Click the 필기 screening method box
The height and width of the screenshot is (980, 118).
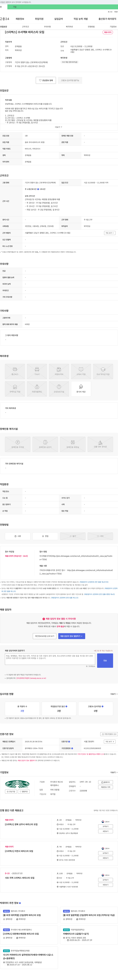[73, 536]
